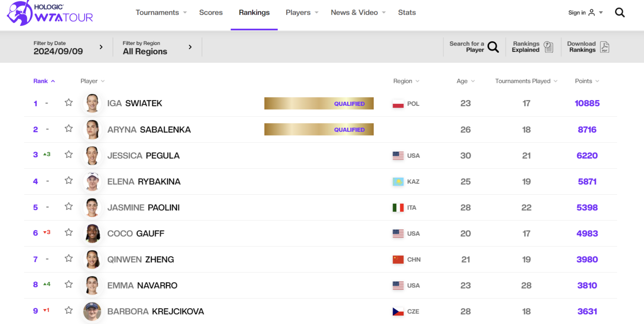Viewport: 644px width, 324px height.
Task: Open the Rankings Explained help icon
Action: point(548,47)
